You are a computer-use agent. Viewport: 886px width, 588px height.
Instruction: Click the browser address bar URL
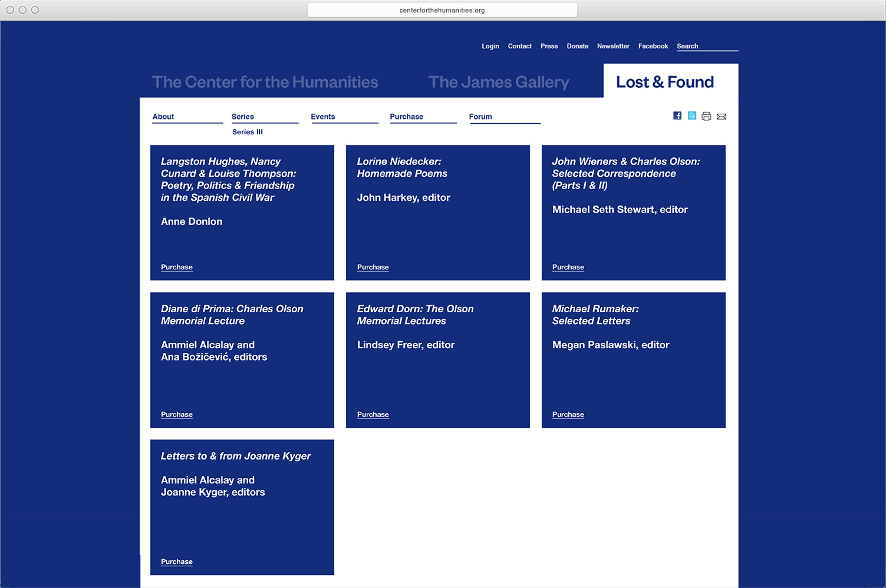point(442,10)
